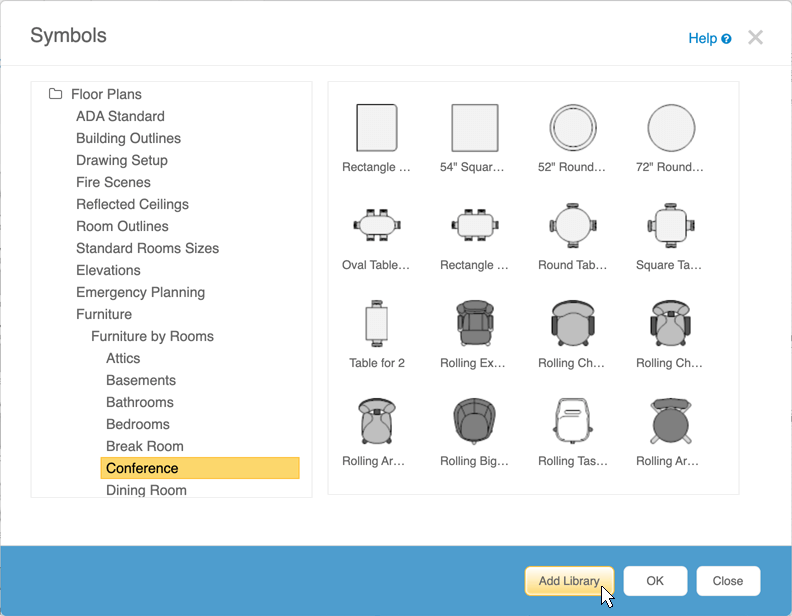
Task: Open ADA Standard category
Action: coord(120,116)
